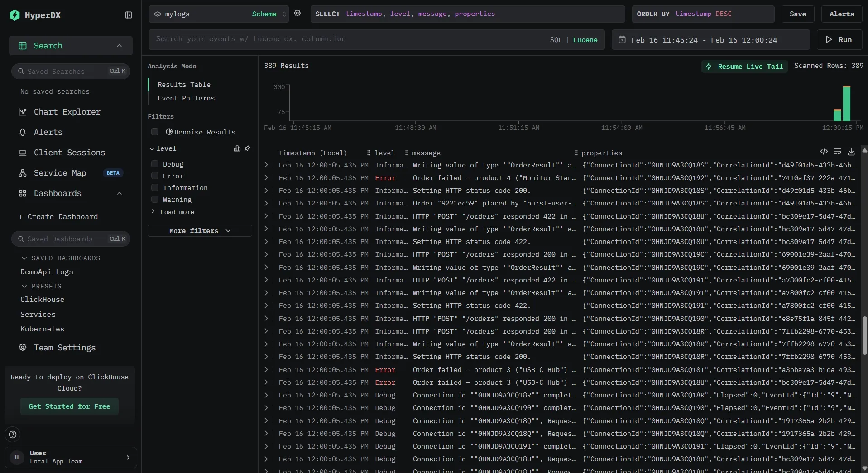Open source settings gear next to mylogs
The width and height of the screenshot is (868, 473).
(297, 14)
